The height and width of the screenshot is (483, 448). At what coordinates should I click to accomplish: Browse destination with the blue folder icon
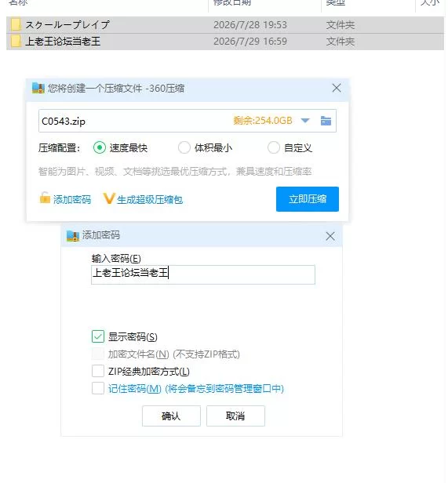point(326,121)
